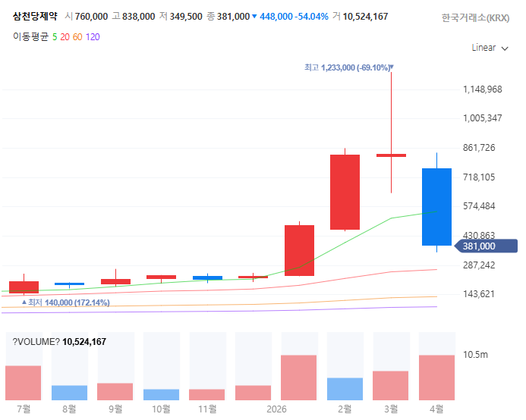Select the 5-period moving average label
The height and width of the screenshot is (420, 526).
coord(55,37)
